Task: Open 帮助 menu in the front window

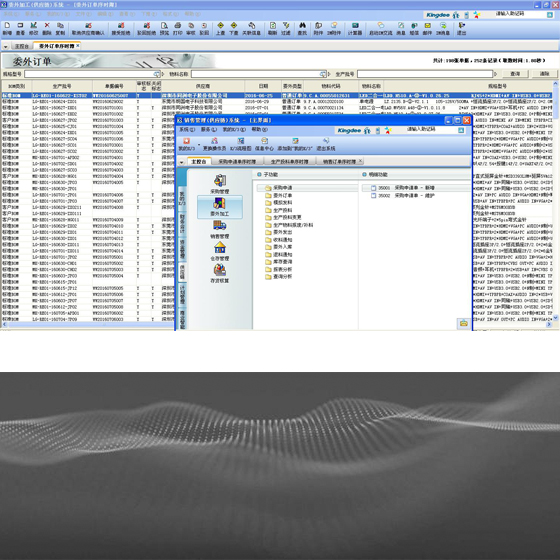Action: point(260,130)
